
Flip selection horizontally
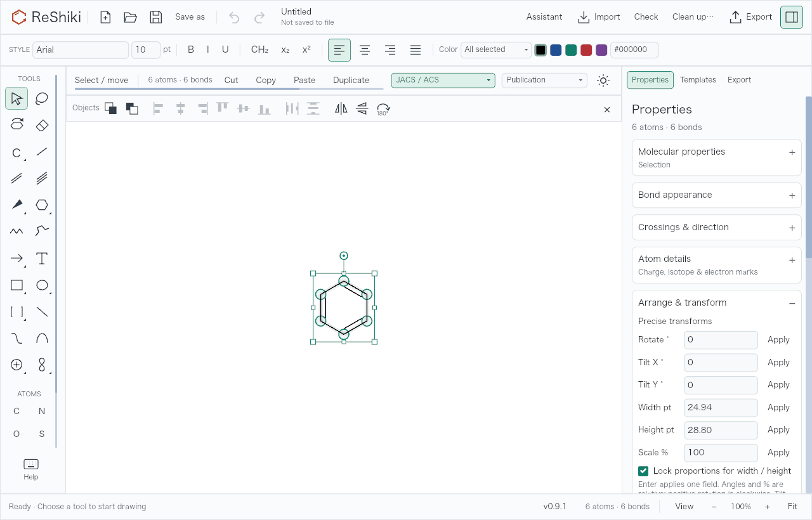point(341,108)
